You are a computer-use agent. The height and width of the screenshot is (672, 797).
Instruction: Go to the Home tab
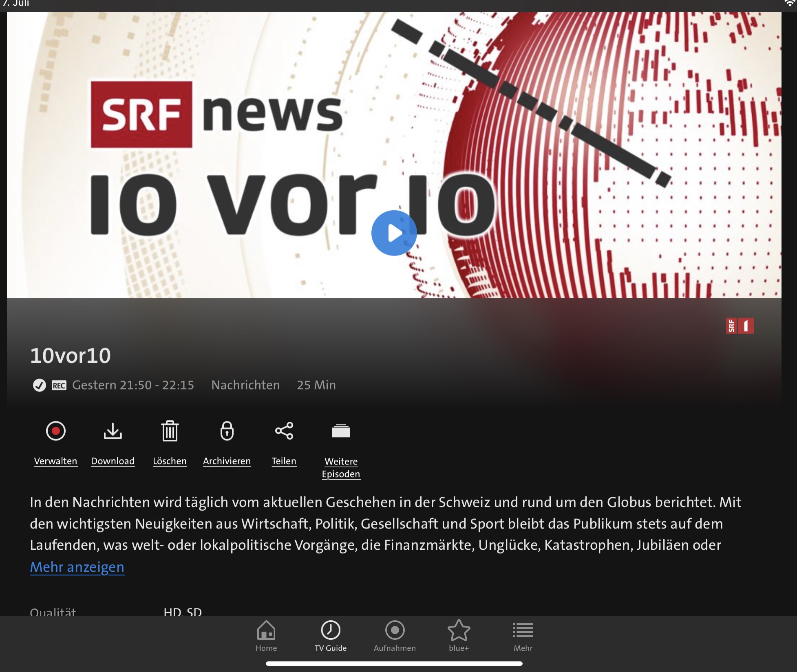(x=266, y=636)
